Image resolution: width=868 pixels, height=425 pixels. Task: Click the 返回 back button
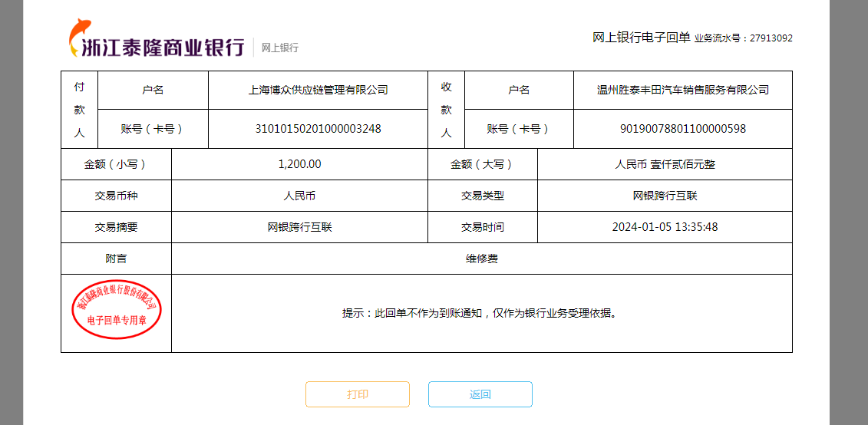[x=480, y=394]
